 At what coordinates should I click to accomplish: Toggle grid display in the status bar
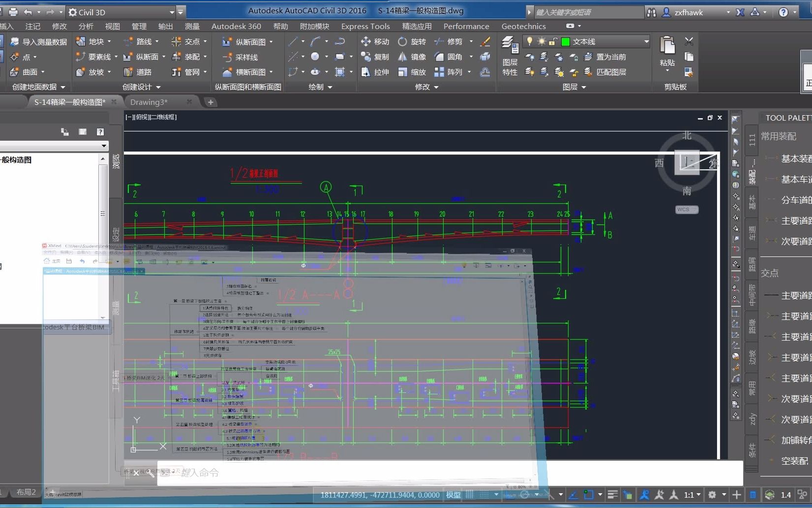[470, 495]
